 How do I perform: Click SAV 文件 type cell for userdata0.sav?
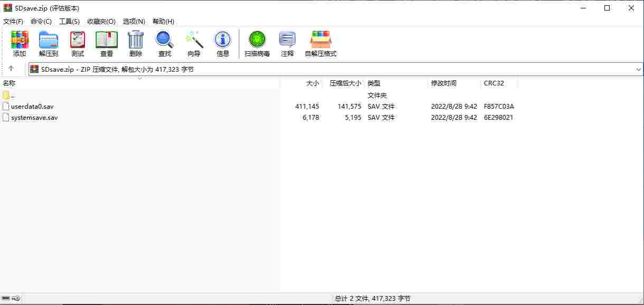click(381, 107)
